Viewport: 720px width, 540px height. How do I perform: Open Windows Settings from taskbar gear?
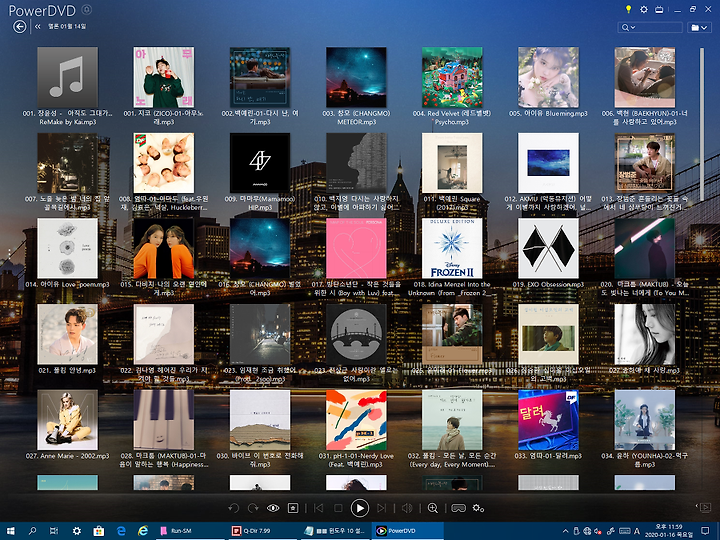(77, 531)
